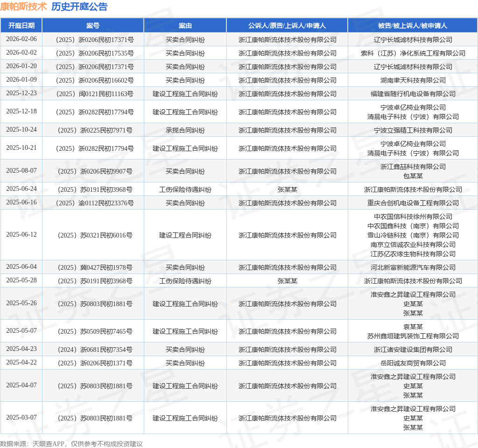Select the 案由 column header
Screen dimensions: 478x448
pyautogui.click(x=185, y=26)
